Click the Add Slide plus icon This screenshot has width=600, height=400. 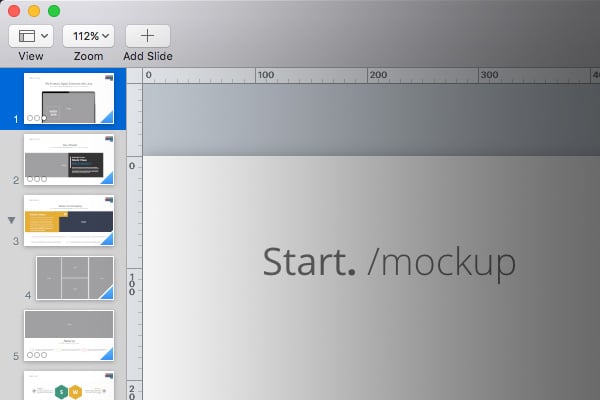coord(147,36)
